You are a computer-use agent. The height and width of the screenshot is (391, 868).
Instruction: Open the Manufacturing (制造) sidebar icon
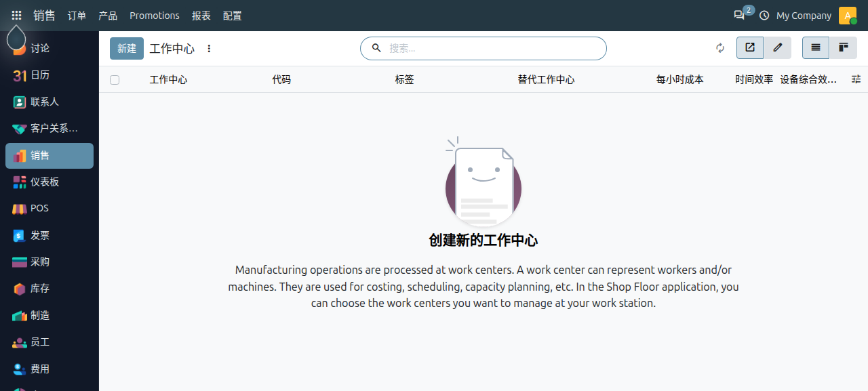click(x=20, y=316)
